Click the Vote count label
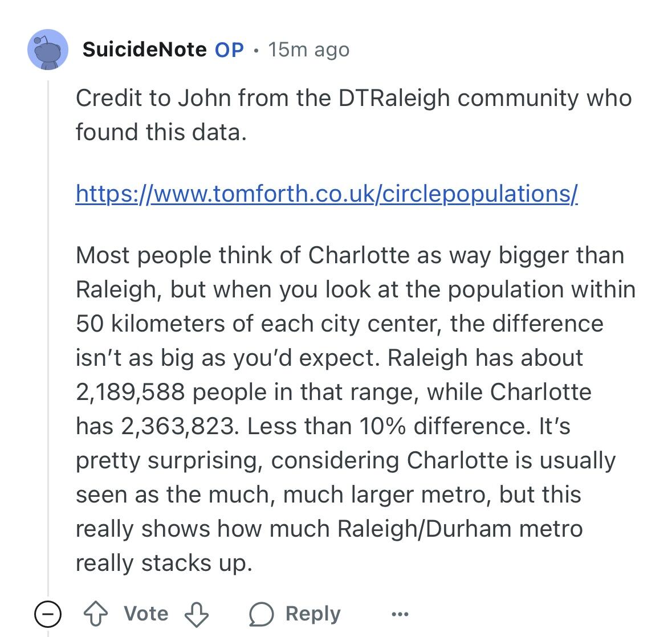The image size is (672, 637). click(x=146, y=613)
